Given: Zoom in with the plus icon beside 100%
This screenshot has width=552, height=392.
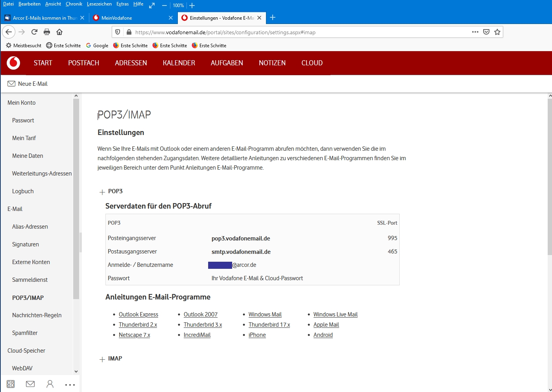Looking at the screenshot, I should coord(192,6).
